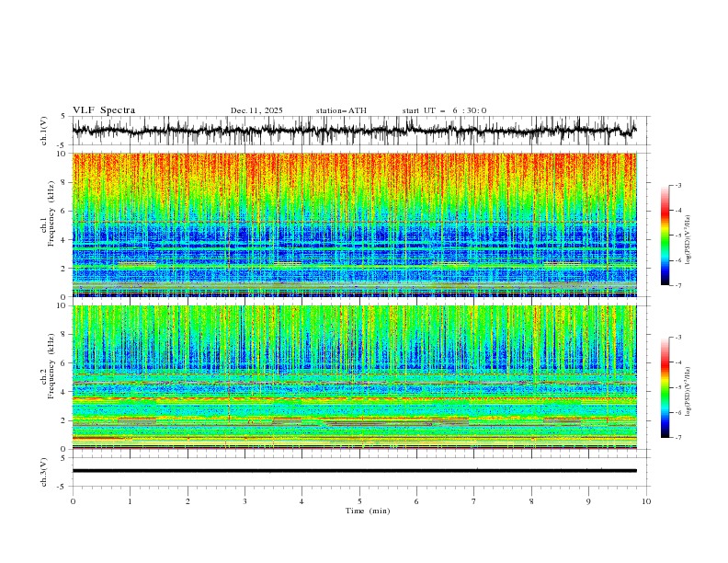
Task: Click the ch.1 colorbar 'log(PSD)(V²/Hz)' label
Action: click(688, 240)
